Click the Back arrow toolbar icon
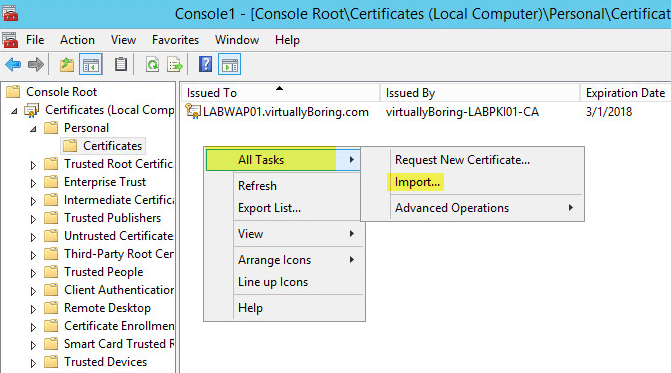Image resolution: width=671 pixels, height=373 pixels. click(x=13, y=65)
